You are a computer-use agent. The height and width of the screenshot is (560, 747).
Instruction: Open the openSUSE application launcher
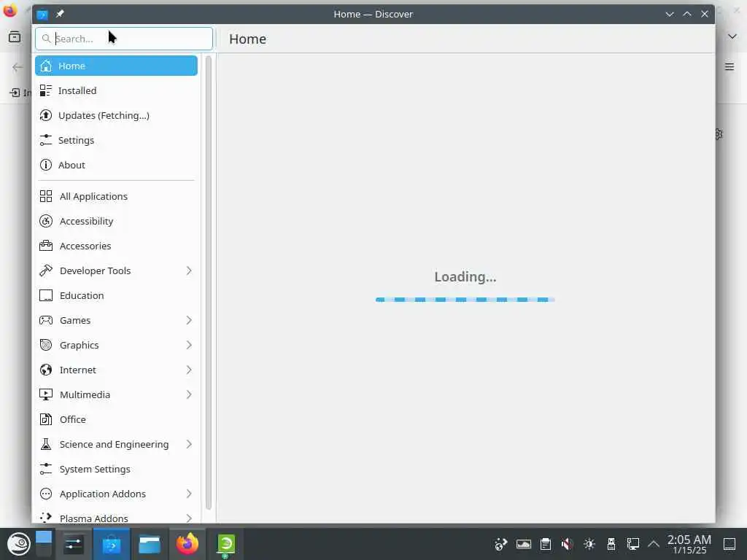click(18, 544)
